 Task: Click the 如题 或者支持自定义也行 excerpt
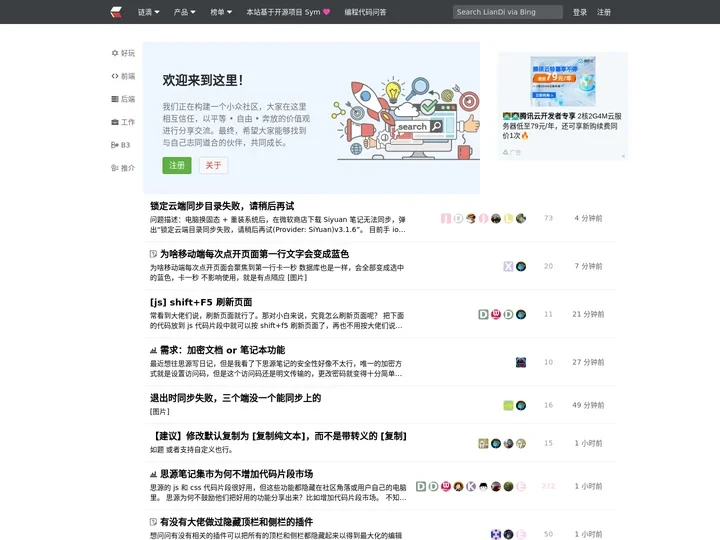[191, 450]
